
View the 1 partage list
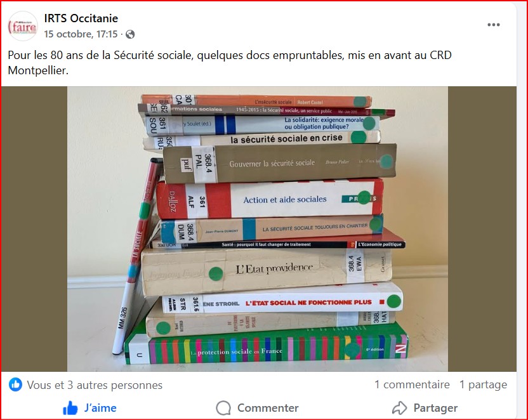(x=483, y=384)
